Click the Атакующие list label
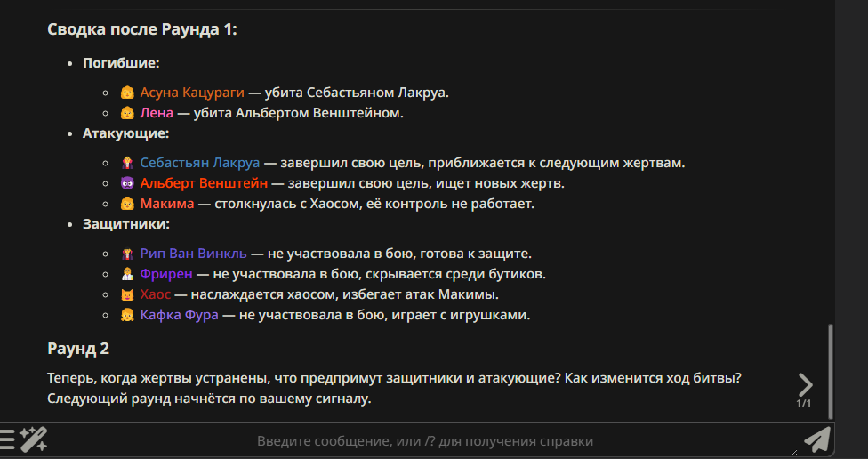 [126, 133]
